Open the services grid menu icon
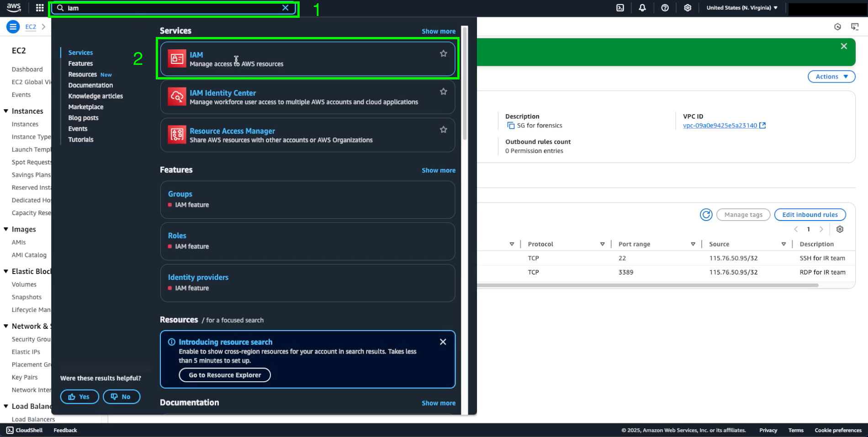Screen dimensions: 868x437 pyautogui.click(x=40, y=8)
